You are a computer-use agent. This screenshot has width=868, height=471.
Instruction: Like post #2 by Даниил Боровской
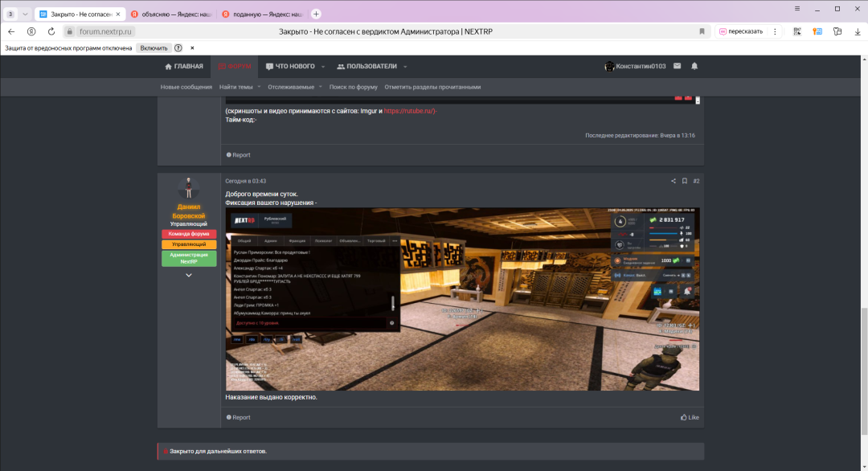[x=690, y=417]
